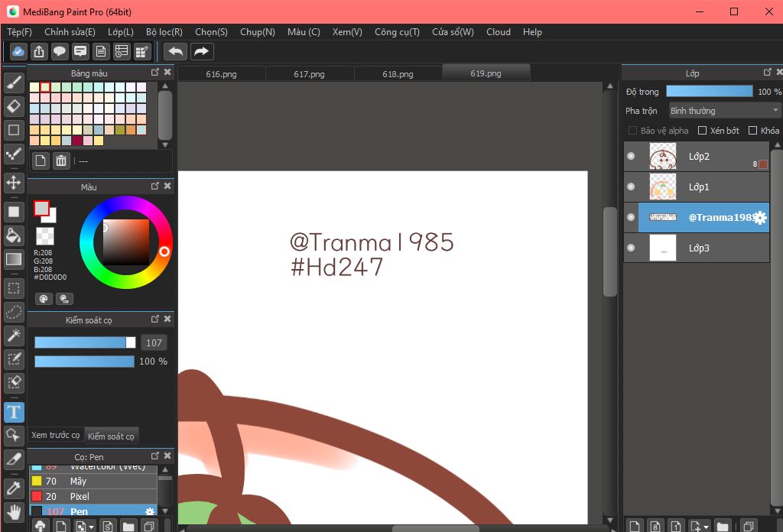The image size is (783, 532).
Task: Enable the Khóa checkbox
Action: pos(752,130)
